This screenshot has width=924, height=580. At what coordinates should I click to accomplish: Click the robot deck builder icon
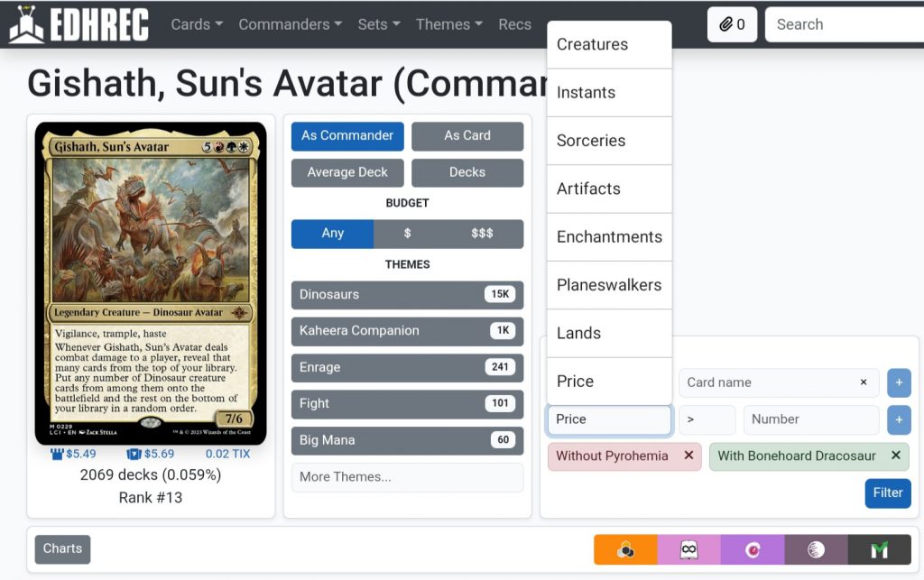point(689,548)
